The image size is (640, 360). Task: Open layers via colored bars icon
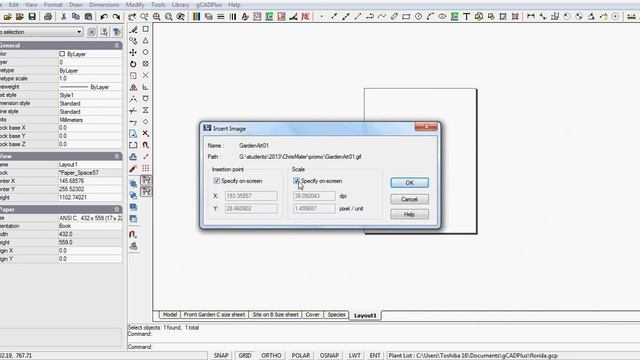pyautogui.click(x=196, y=17)
